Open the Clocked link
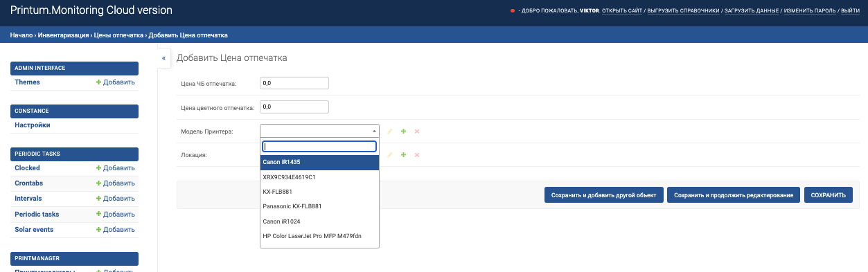 [x=27, y=168]
